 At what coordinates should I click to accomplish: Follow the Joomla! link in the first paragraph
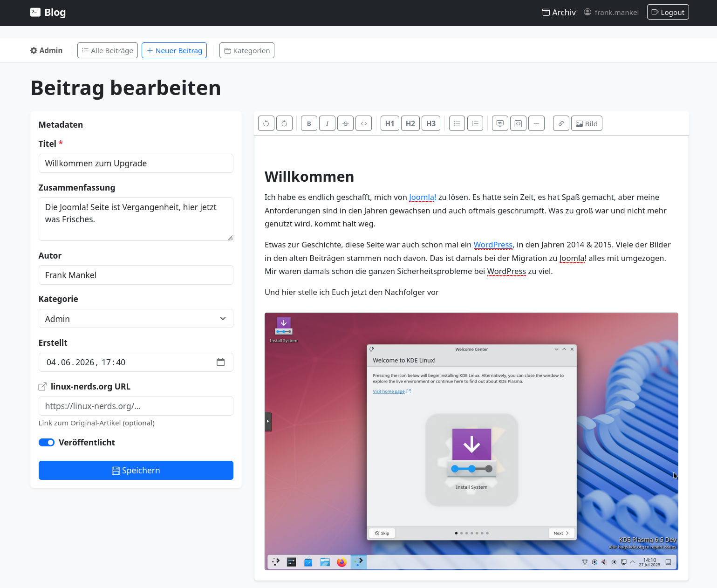pyautogui.click(x=423, y=198)
